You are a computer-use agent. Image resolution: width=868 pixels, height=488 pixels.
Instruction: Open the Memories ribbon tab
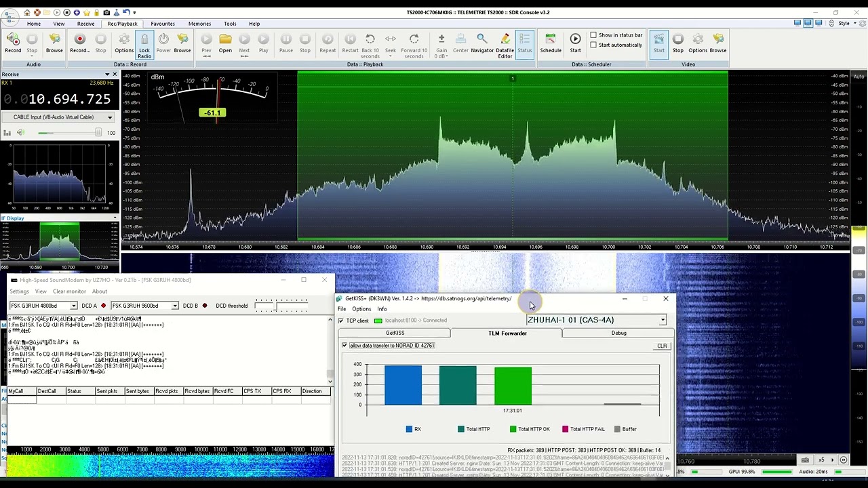(199, 24)
